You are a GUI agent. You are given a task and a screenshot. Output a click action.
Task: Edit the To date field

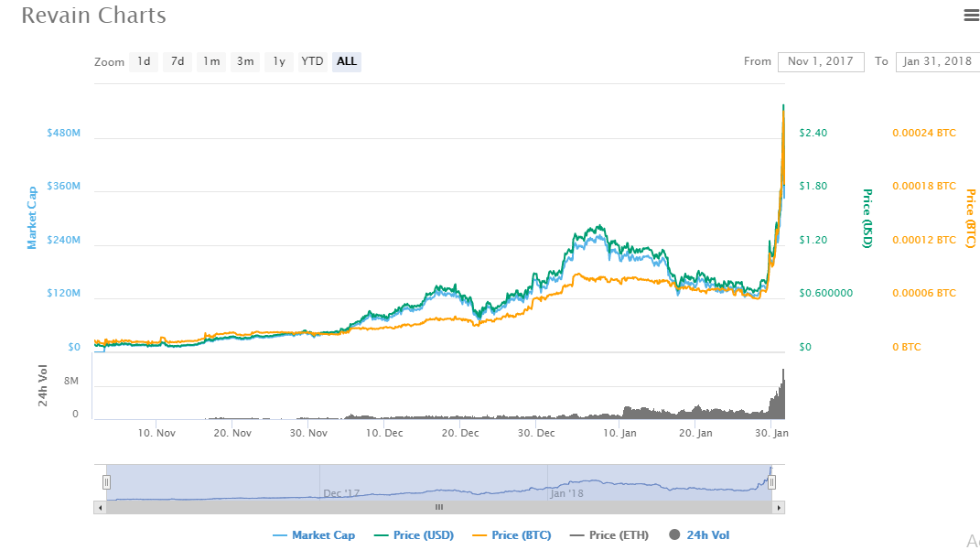tap(937, 61)
